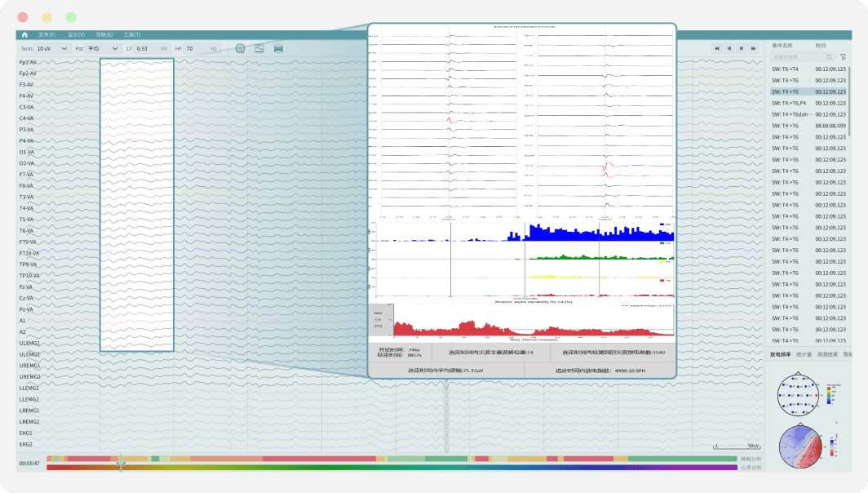868x493 pixels.
Task: Sort events by 时间 header
Action: coord(821,46)
